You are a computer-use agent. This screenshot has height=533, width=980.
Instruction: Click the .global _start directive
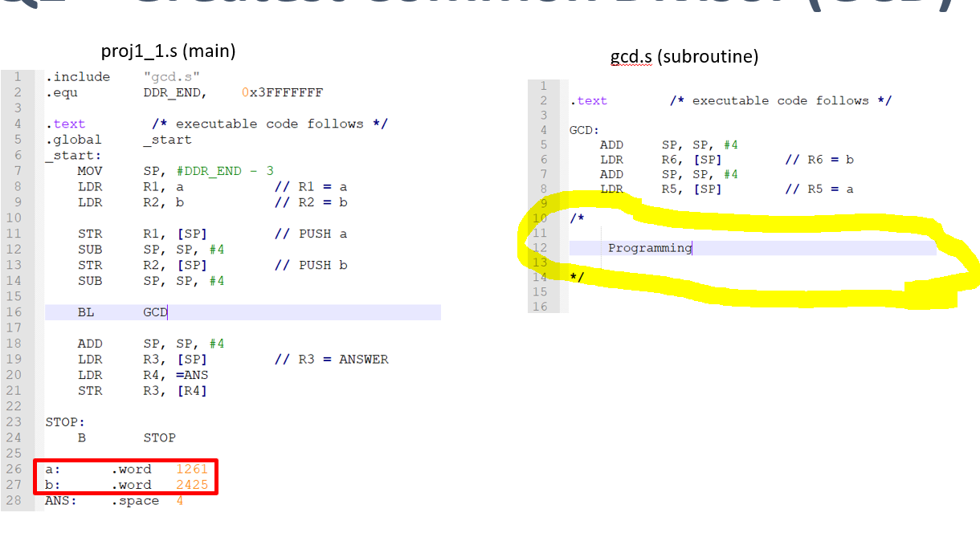coord(120,139)
